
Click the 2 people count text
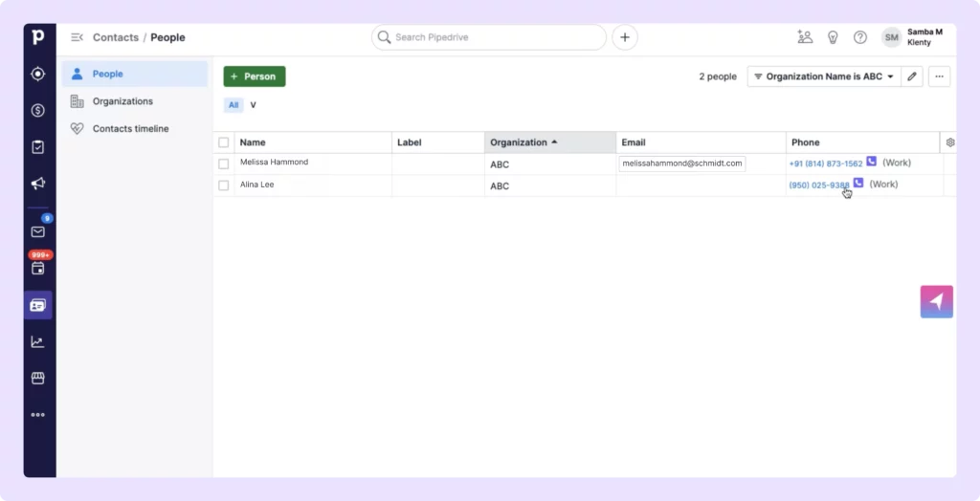point(718,76)
